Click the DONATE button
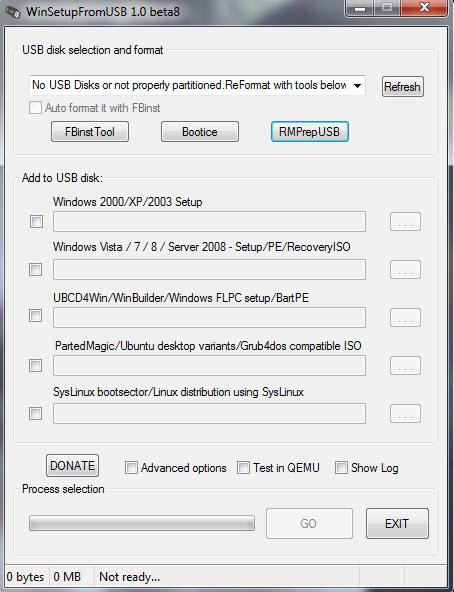This screenshot has height=592, width=454. (x=73, y=466)
